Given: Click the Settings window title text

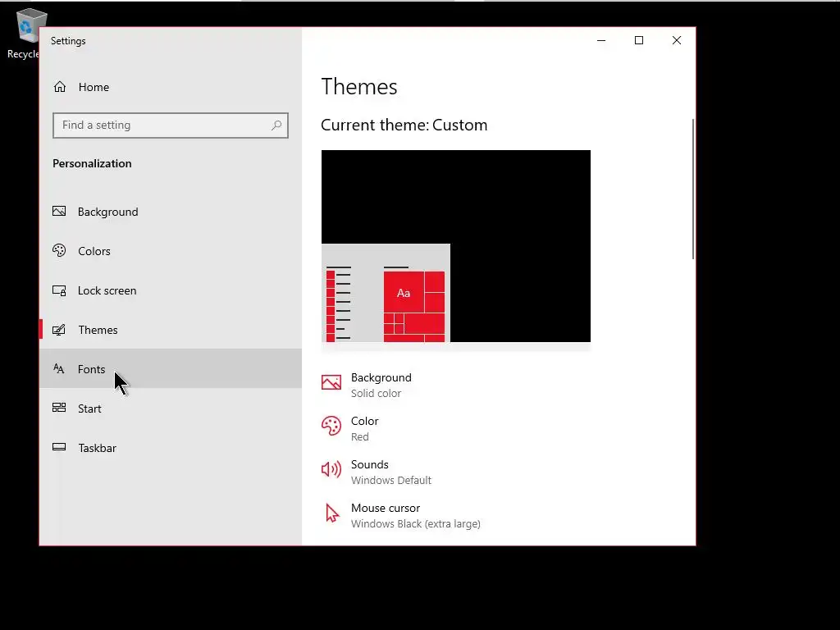Looking at the screenshot, I should tap(68, 41).
